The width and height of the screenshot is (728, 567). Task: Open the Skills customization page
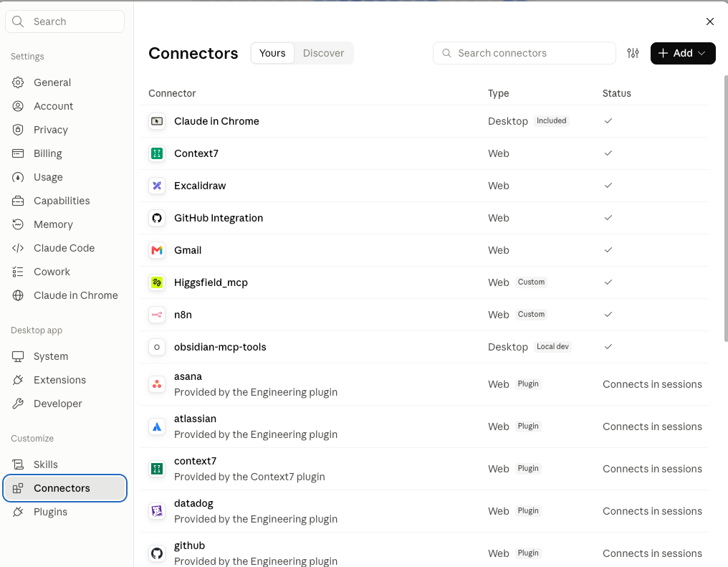coord(64,464)
